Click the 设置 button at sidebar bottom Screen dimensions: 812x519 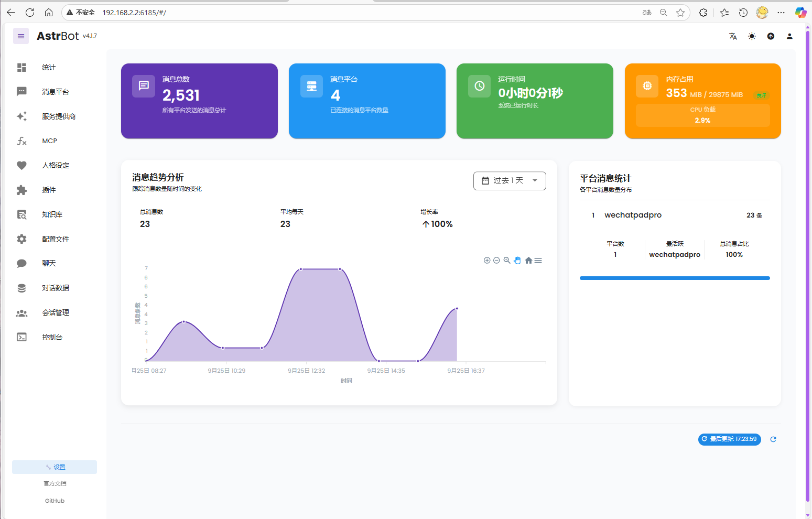click(x=55, y=467)
